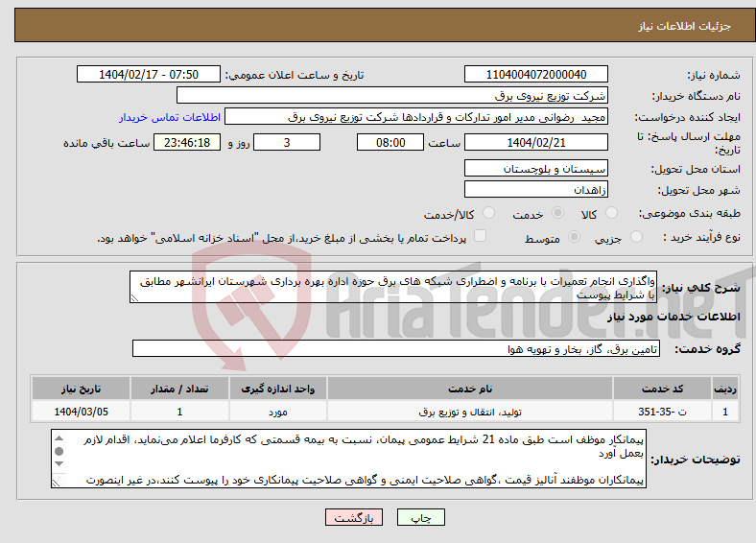The image size is (756, 543).
Task: Click the province field سیستان و بلوچستان
Action: pyautogui.click(x=536, y=168)
